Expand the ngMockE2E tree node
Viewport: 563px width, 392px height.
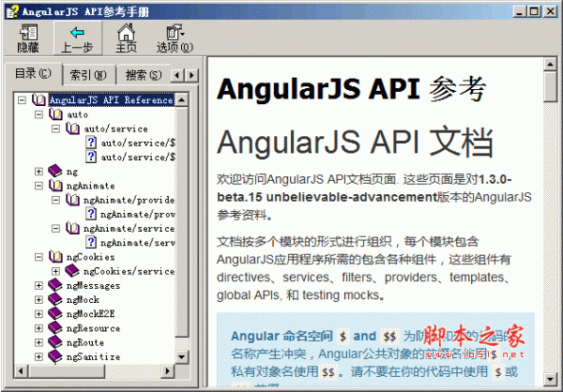(38, 314)
